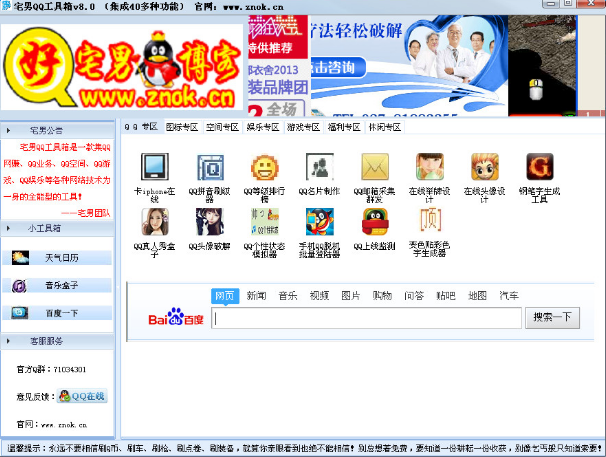The height and width of the screenshot is (457, 606).
Task: Click the app icon in title bar
Action: [6, 5]
